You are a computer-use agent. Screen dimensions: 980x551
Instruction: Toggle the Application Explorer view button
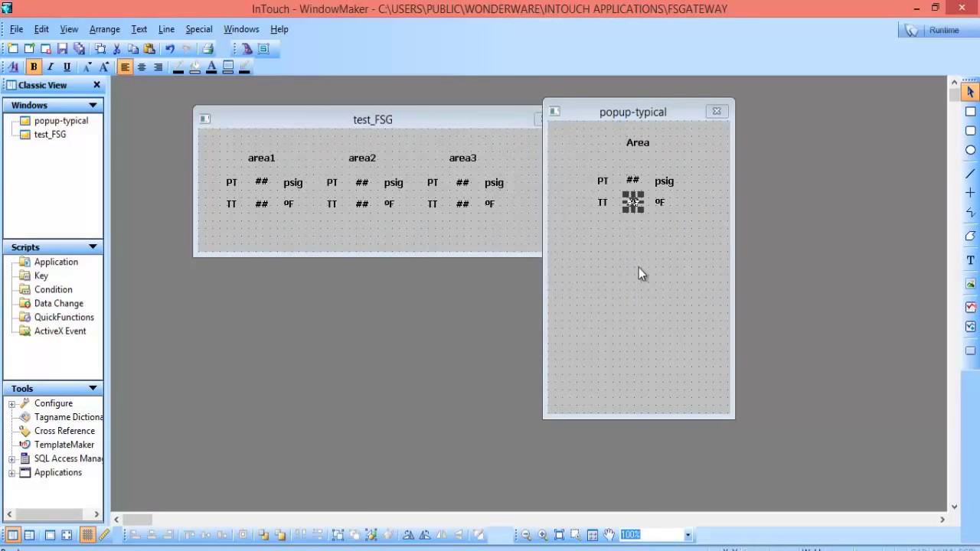12,535
